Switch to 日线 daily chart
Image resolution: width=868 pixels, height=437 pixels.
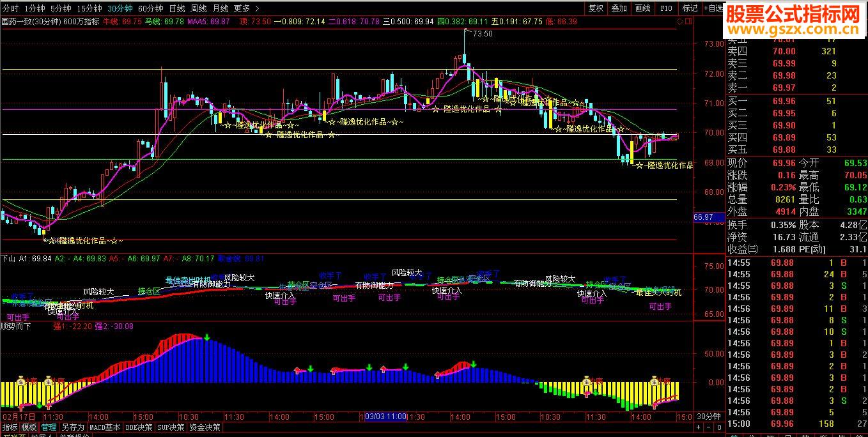point(177,8)
